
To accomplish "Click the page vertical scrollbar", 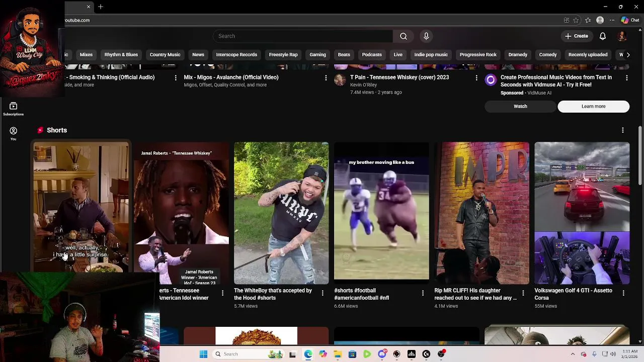I will pos(640,156).
